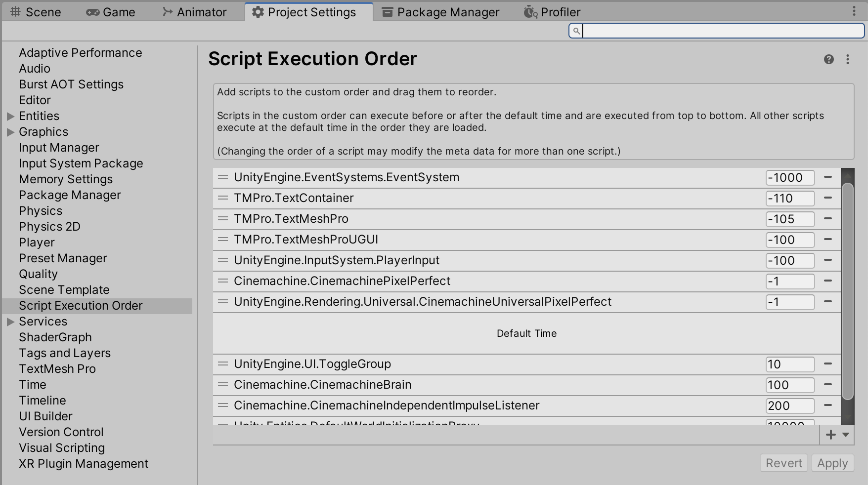Remove EventSystem script with minus icon

pos(828,177)
